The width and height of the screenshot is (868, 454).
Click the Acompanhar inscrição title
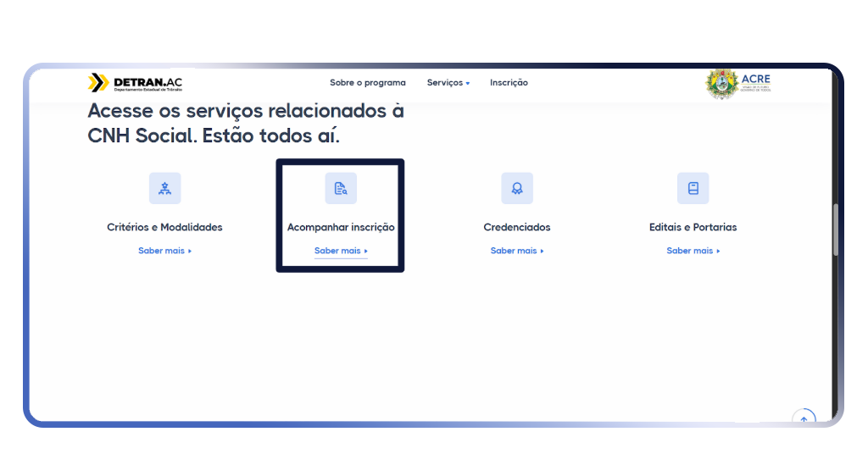(x=341, y=227)
